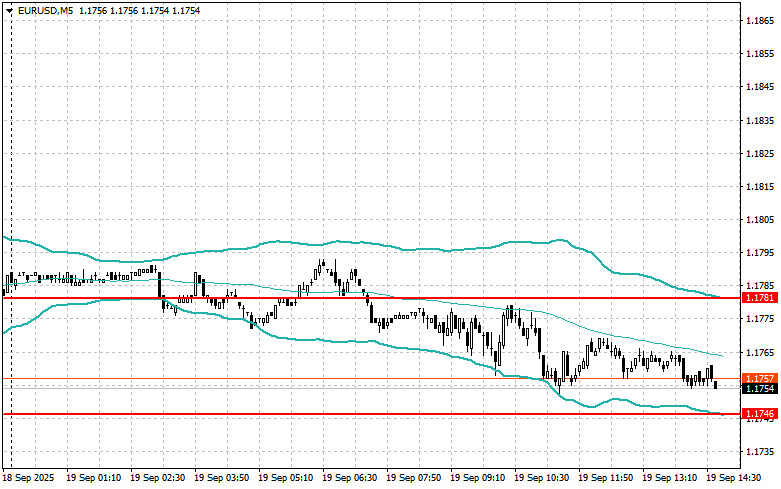Click the 19 Sep 05:10 time label
Screen dimensions: 781x489
285,478
